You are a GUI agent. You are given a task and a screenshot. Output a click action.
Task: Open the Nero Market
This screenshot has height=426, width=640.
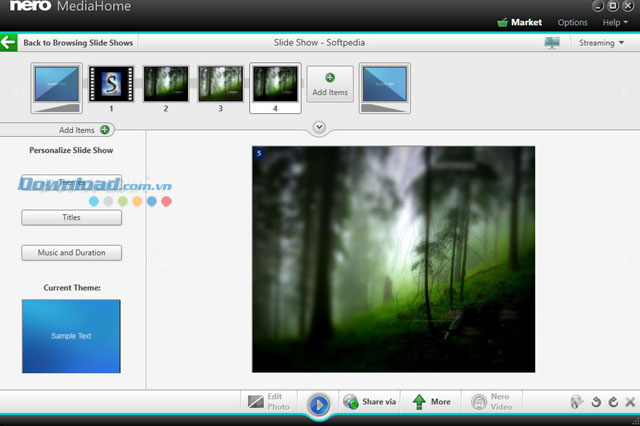tap(519, 22)
